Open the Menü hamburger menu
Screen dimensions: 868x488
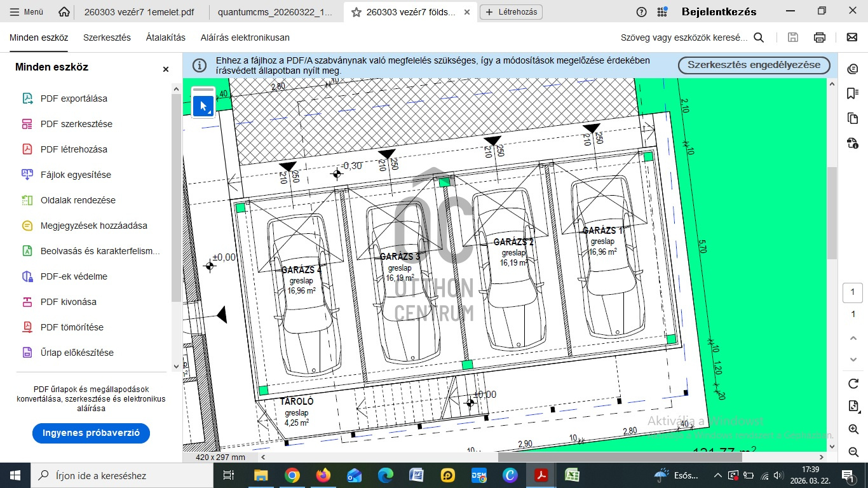(26, 12)
